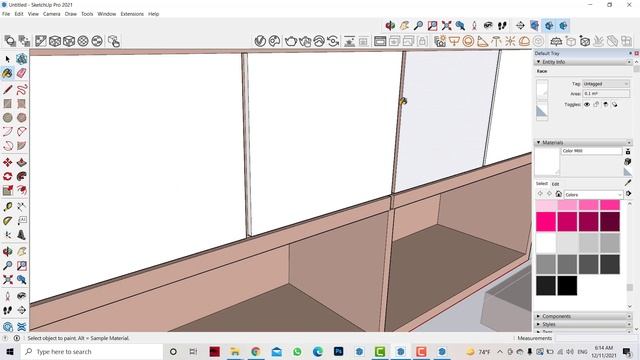Activate the Rotate tool
Viewport: 640px width, 360px height.
click(x=7, y=176)
